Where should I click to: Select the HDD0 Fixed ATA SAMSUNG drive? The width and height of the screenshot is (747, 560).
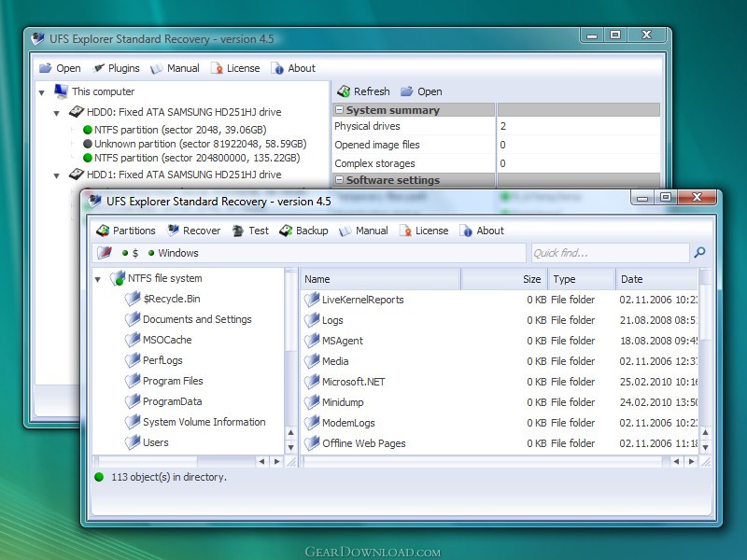point(175,112)
